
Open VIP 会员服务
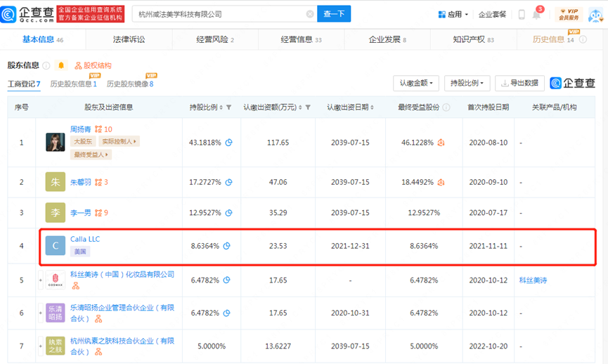[569, 14]
